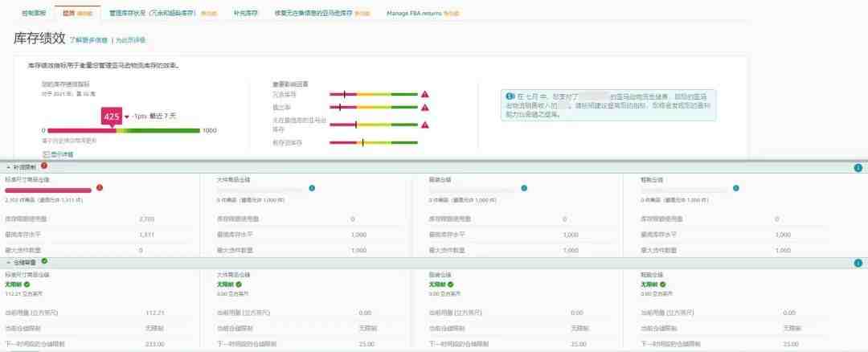The width and height of the screenshot is (868, 352).
Task: Click the warning triangle beside 售出率
Action: click(x=424, y=108)
